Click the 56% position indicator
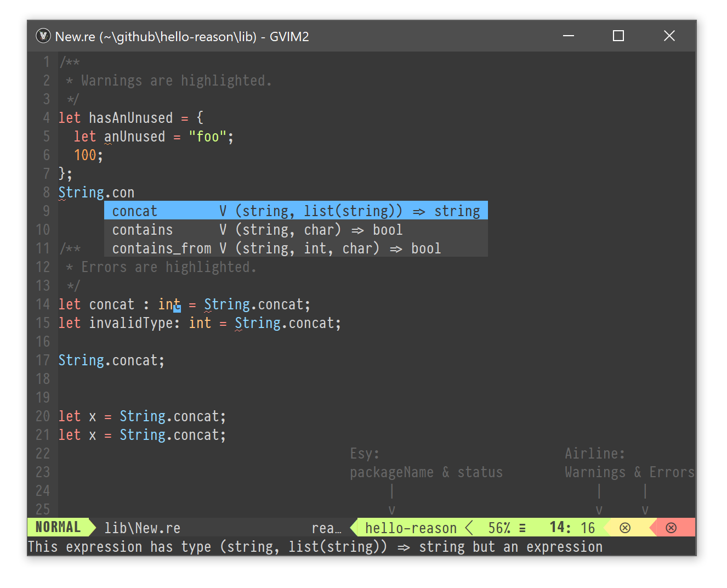The width and height of the screenshot is (727, 588). coord(499,528)
